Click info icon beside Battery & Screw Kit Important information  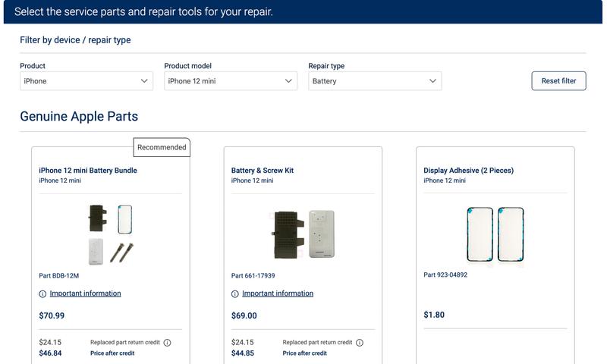[x=235, y=294]
